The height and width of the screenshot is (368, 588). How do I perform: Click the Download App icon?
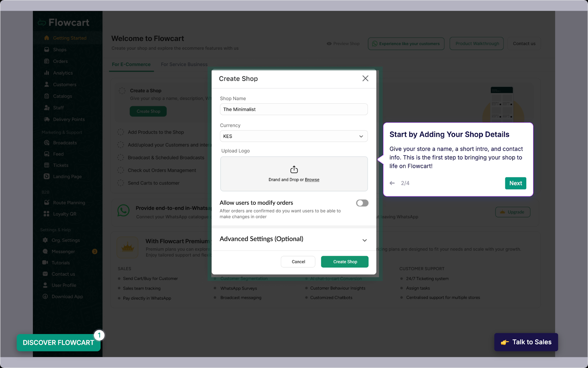45,296
